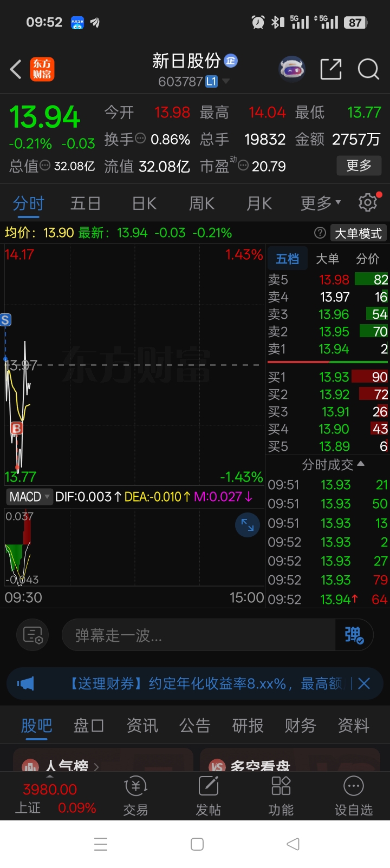This screenshot has width=390, height=868.
Task: Tap the help question mark icon
Action: [320, 233]
